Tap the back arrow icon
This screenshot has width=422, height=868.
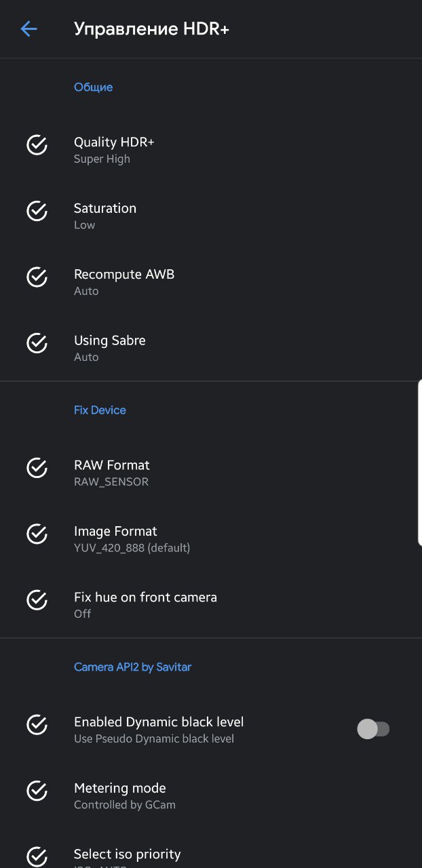coord(28,28)
